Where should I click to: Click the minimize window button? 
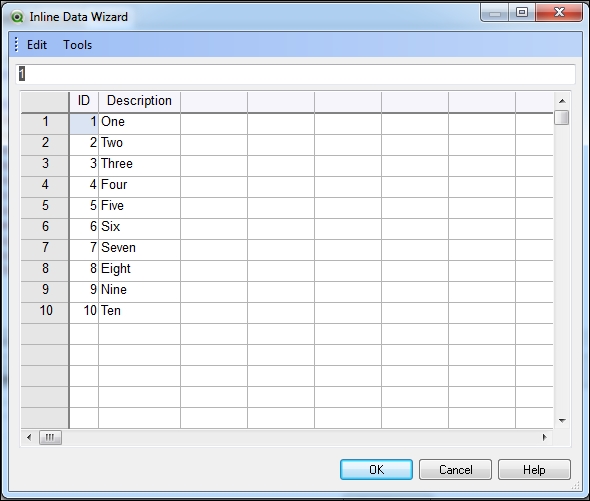495,12
